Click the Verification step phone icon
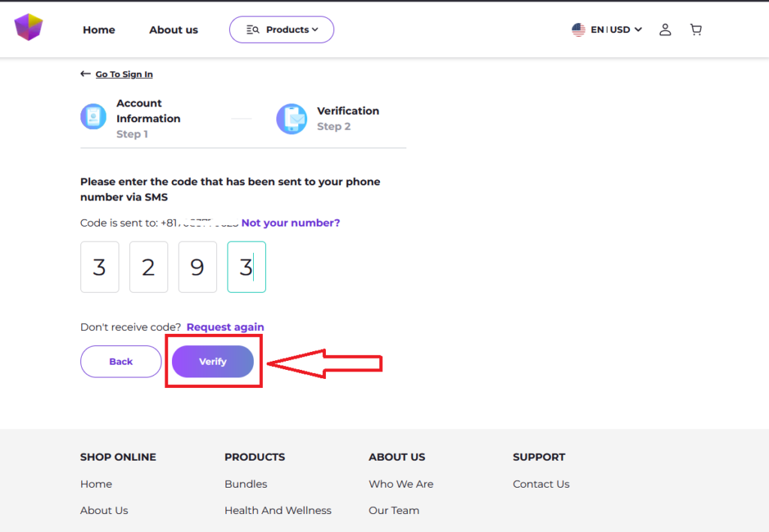The height and width of the screenshot is (532, 769). click(x=291, y=119)
